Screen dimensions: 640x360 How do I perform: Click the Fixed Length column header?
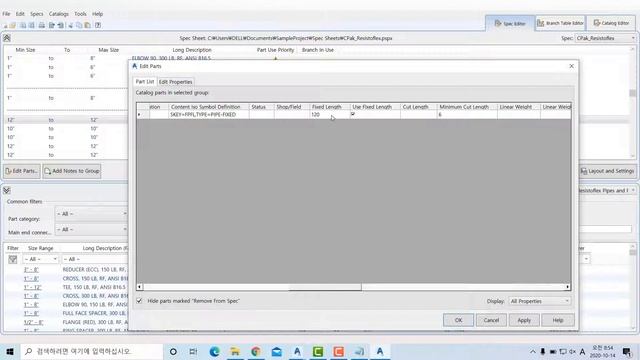329,107
